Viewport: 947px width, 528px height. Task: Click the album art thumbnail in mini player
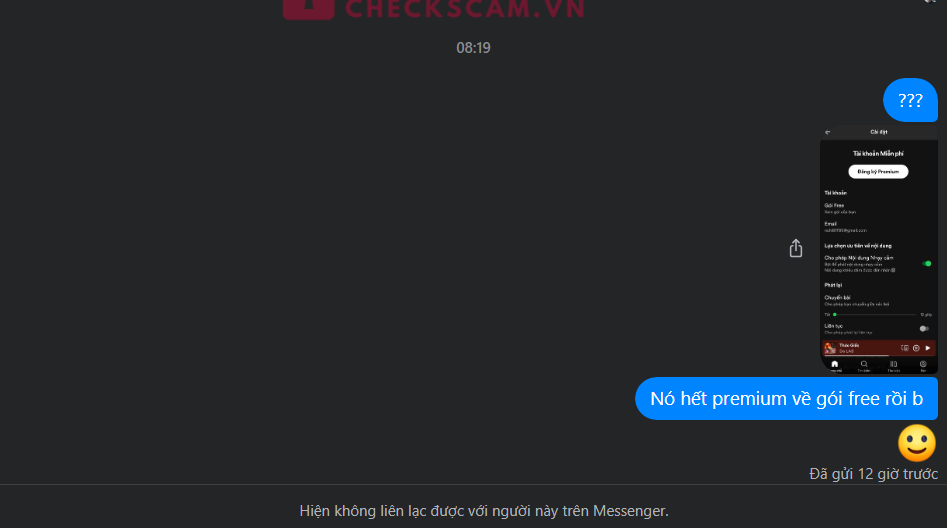coord(830,348)
